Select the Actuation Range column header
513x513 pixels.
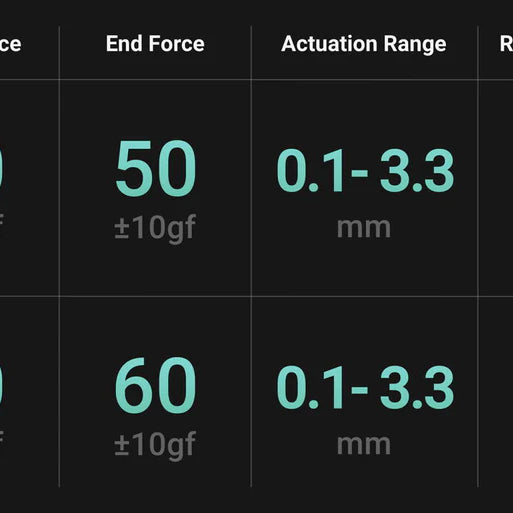(364, 44)
